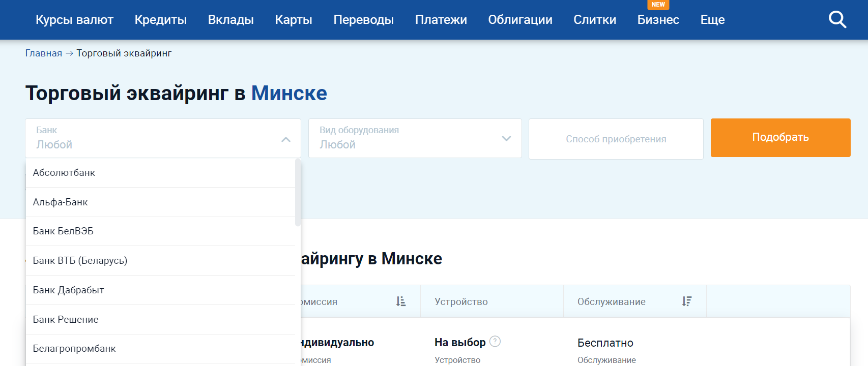Viewport: 868px width, 366px height.
Task: Open the Курсы валют menu
Action: pyautogui.click(x=74, y=20)
